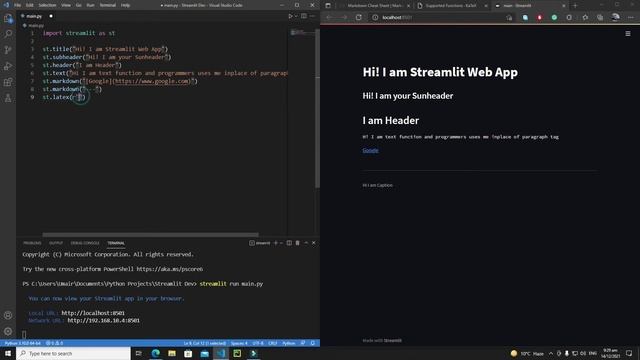This screenshot has width=640, height=360.
Task: Add a new terminal with the plus icon
Action: pos(276,243)
